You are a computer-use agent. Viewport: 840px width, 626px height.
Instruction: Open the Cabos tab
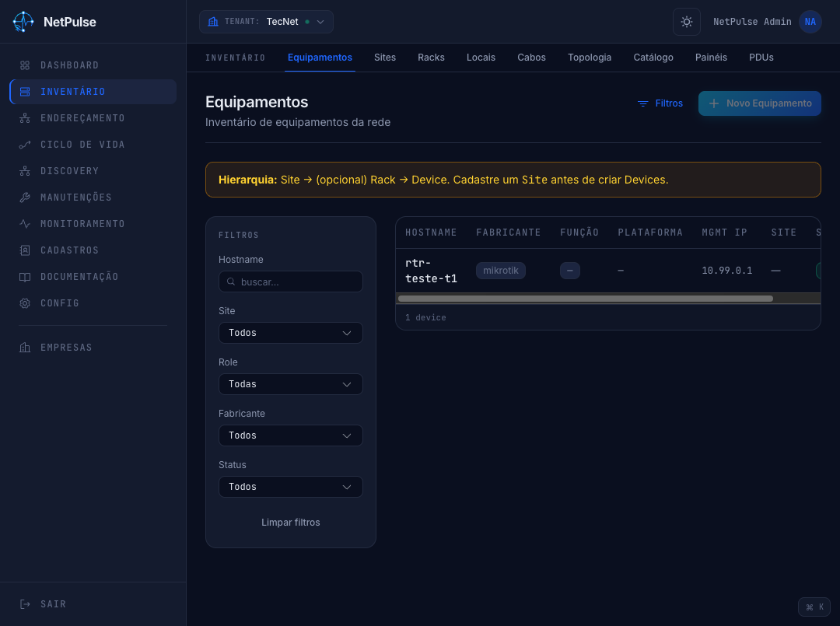(531, 58)
